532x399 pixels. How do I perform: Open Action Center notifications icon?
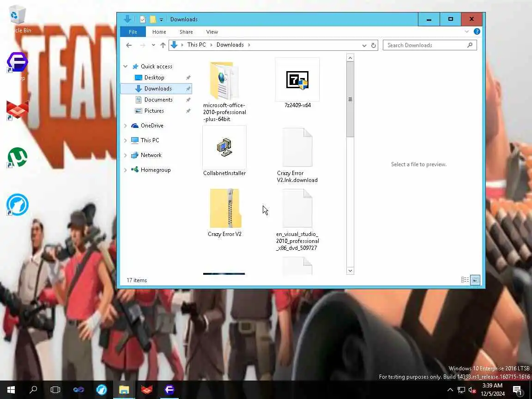pos(517,390)
